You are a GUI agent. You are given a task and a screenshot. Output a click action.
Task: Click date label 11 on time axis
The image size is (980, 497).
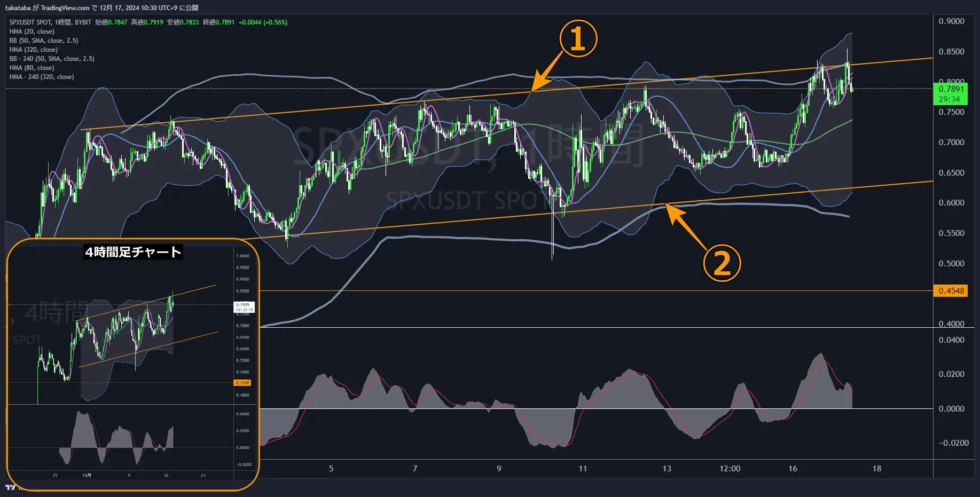[x=583, y=469]
